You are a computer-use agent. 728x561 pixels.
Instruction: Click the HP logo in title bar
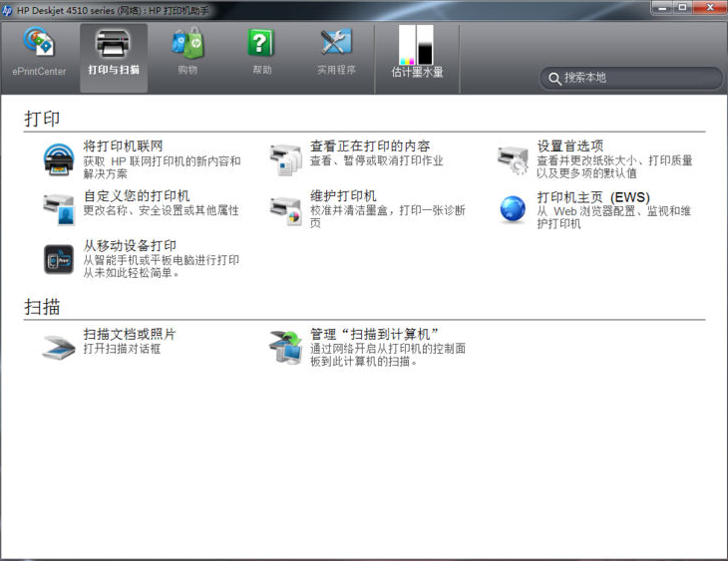click(x=9, y=9)
